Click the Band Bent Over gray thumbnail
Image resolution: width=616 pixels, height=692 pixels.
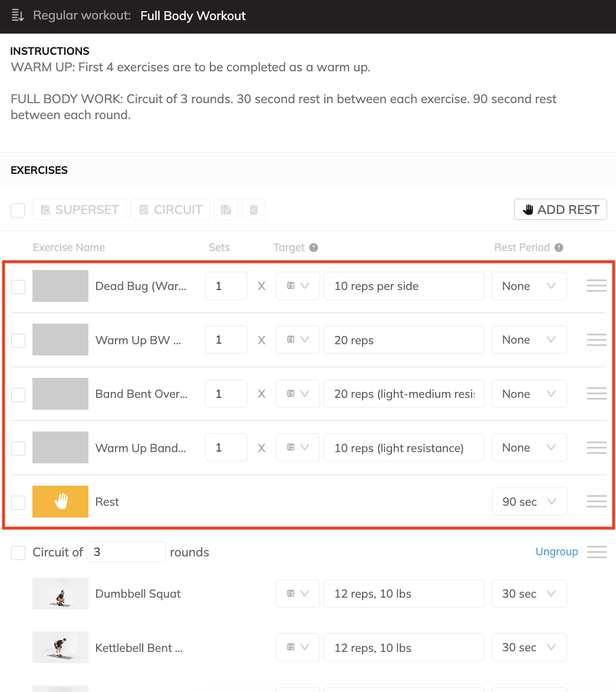pos(61,394)
